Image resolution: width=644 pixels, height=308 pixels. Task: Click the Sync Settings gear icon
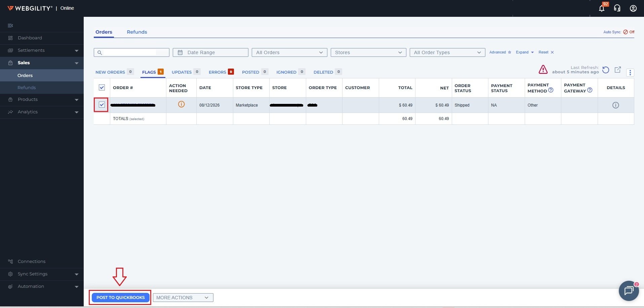point(10,274)
